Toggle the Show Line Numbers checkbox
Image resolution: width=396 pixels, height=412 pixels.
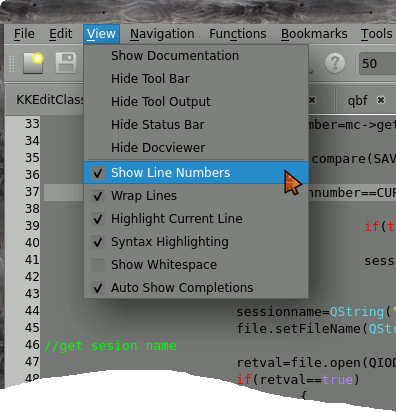coord(98,173)
